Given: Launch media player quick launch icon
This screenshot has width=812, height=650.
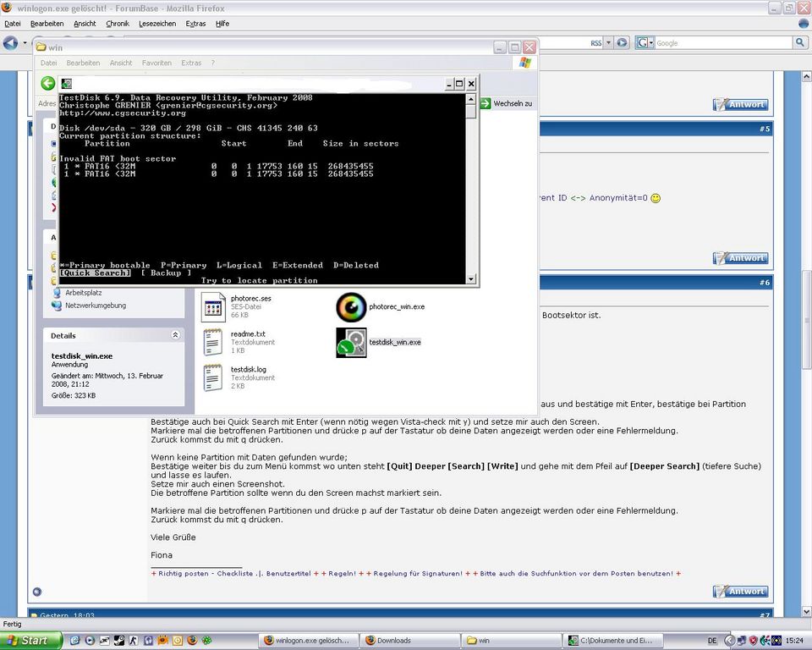Looking at the screenshot, I should point(90,641).
